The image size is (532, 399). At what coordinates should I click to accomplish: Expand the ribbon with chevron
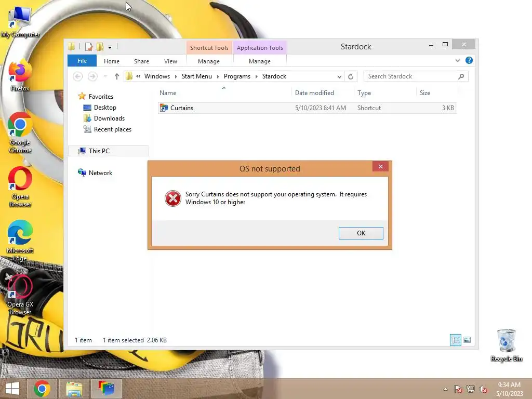(457, 61)
